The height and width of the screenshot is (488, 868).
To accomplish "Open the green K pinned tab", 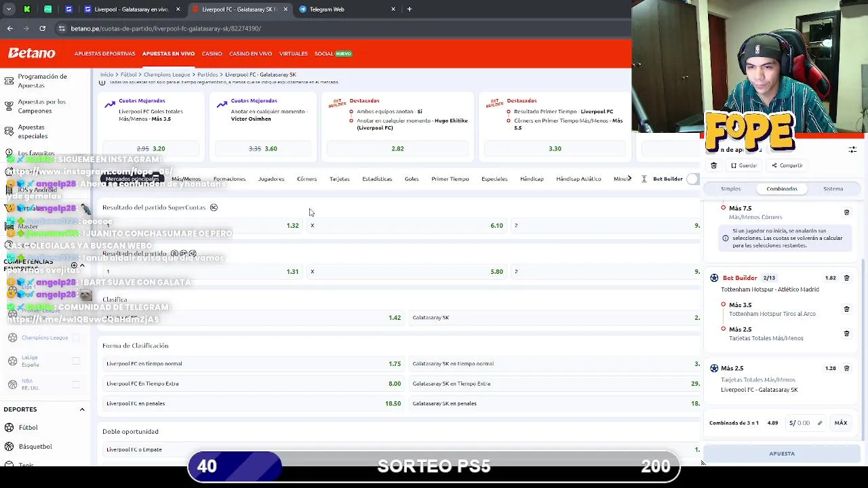I will click(27, 9).
